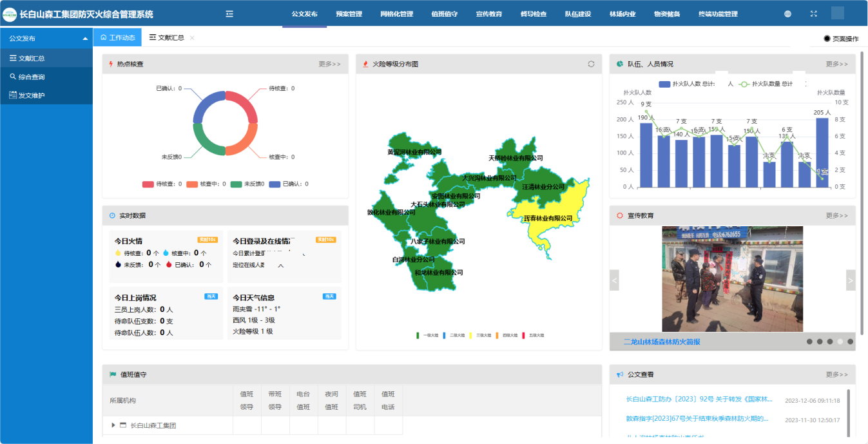
Task: Click the 发文维护 calendar icon
Action: coord(12,95)
